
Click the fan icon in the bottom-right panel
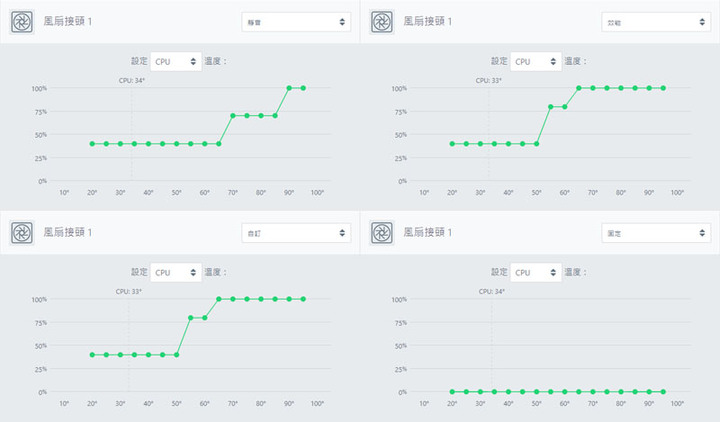(x=382, y=232)
